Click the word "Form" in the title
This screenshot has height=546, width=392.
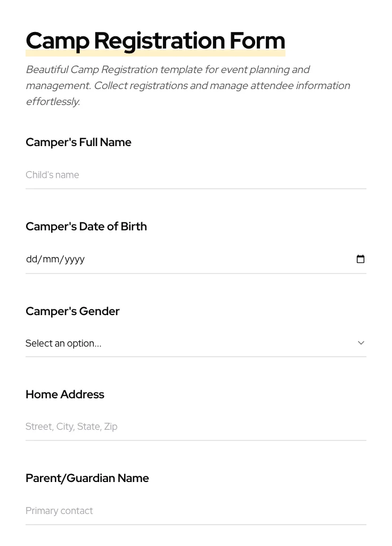click(x=257, y=41)
